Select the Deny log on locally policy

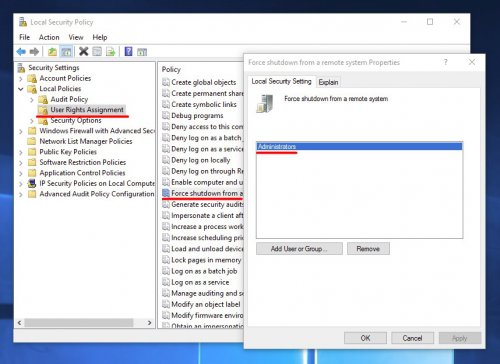tap(201, 160)
